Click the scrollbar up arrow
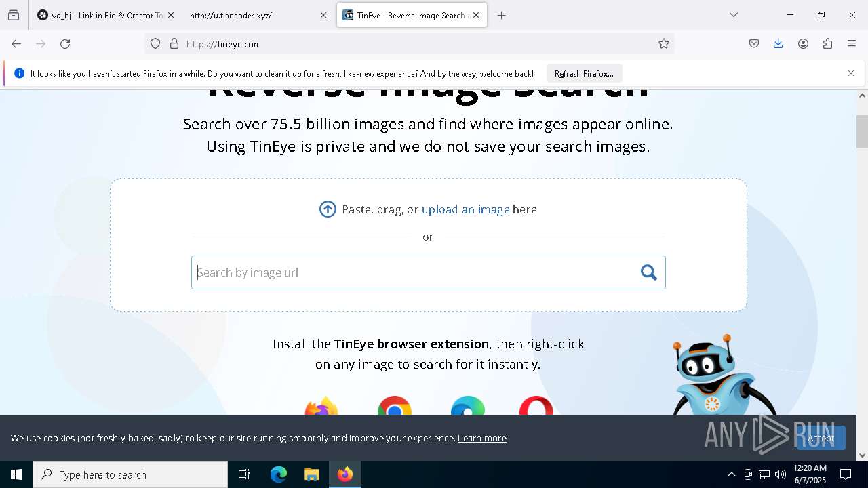868x488 pixels. point(862,96)
